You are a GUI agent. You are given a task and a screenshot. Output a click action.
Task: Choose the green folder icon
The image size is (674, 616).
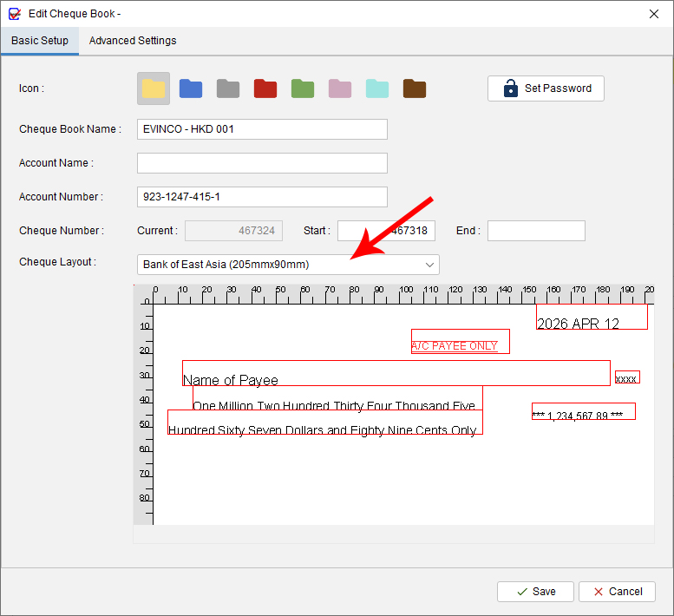pos(303,88)
